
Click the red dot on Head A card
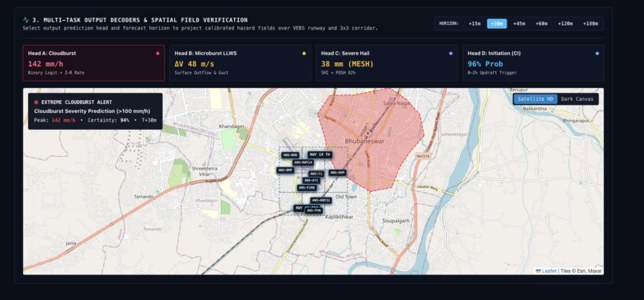coord(157,54)
